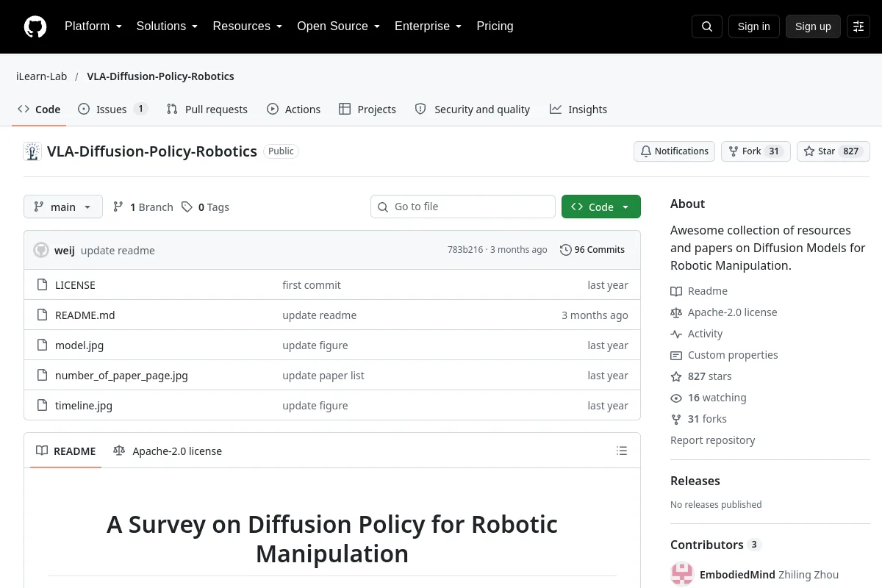882x588 pixels.
Task: Switch to the Actions tab
Action: (294, 109)
